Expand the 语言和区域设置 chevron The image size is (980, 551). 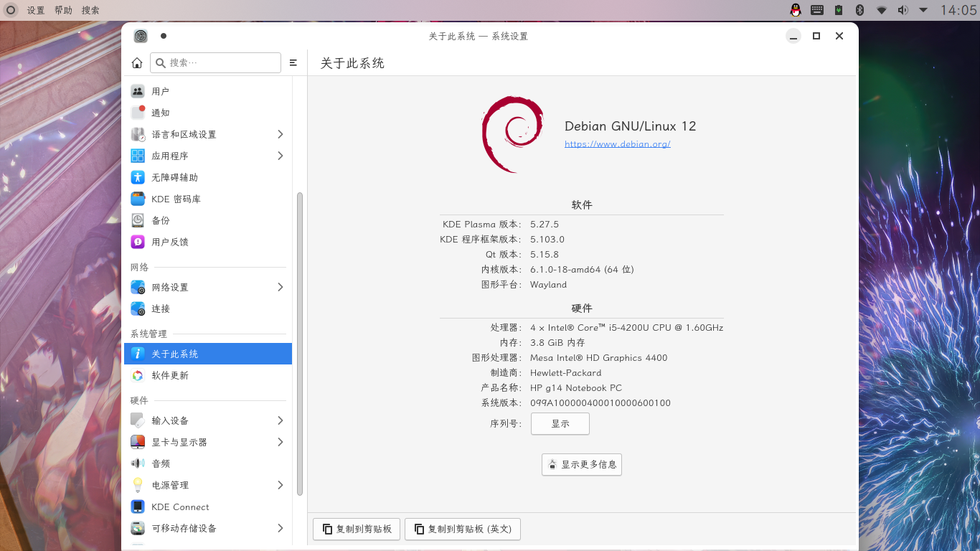pos(280,134)
